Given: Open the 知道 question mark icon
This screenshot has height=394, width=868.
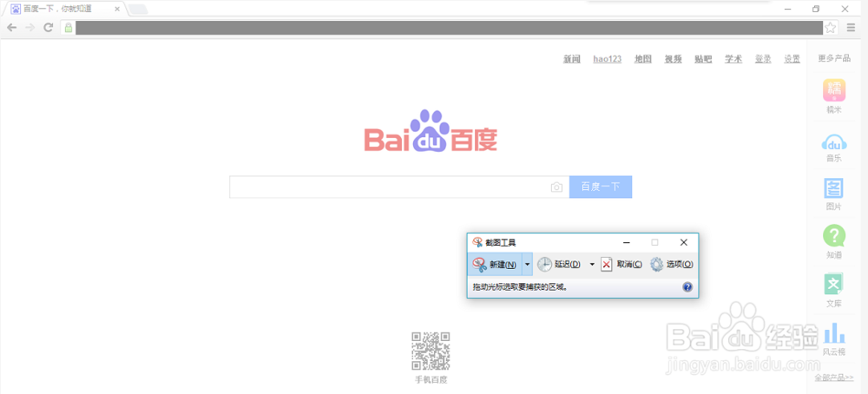Looking at the screenshot, I should [x=834, y=236].
